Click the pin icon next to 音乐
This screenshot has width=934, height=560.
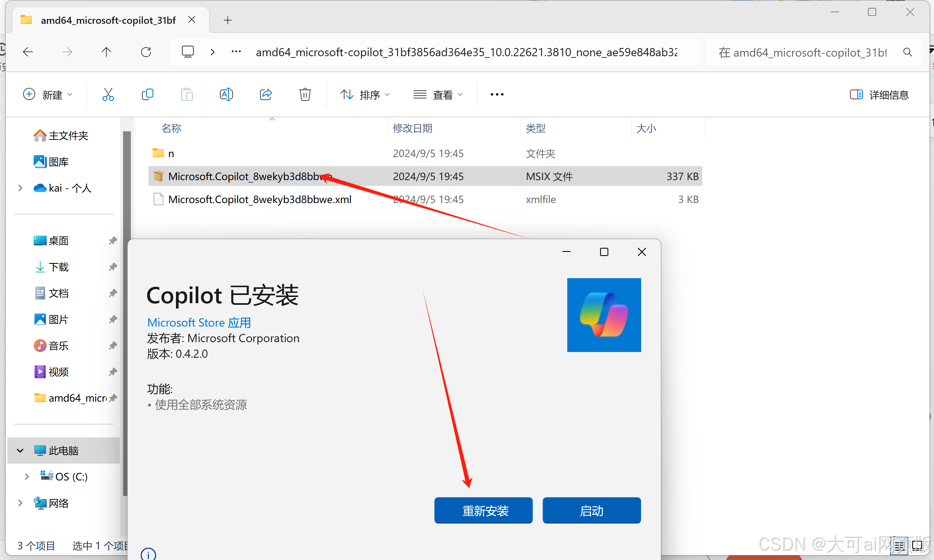pyautogui.click(x=113, y=346)
